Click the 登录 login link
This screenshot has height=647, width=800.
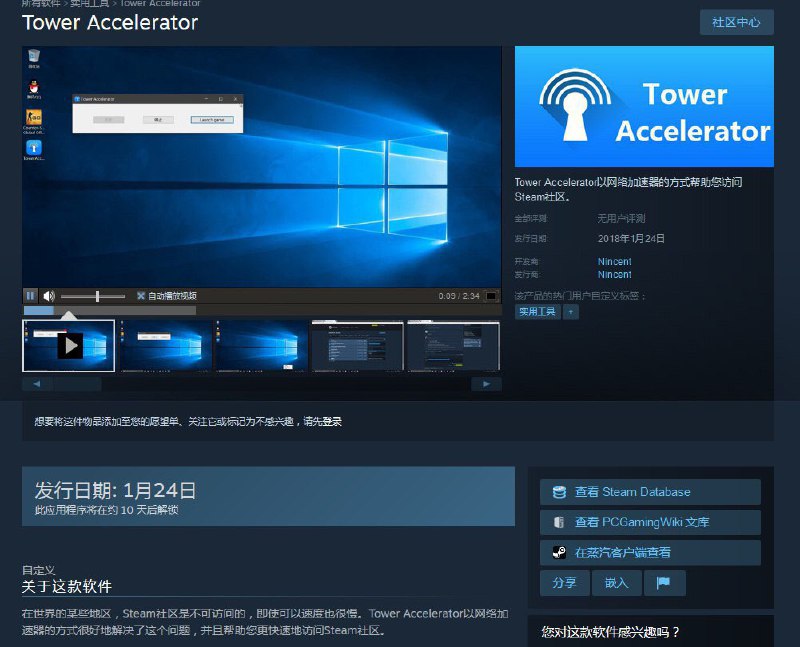coord(332,421)
